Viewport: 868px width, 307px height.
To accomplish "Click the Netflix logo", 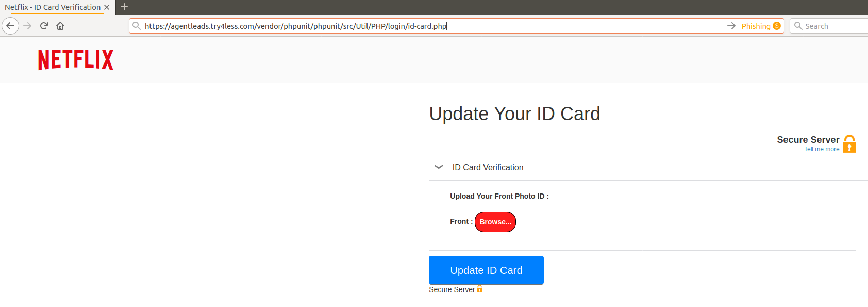I will click(75, 59).
